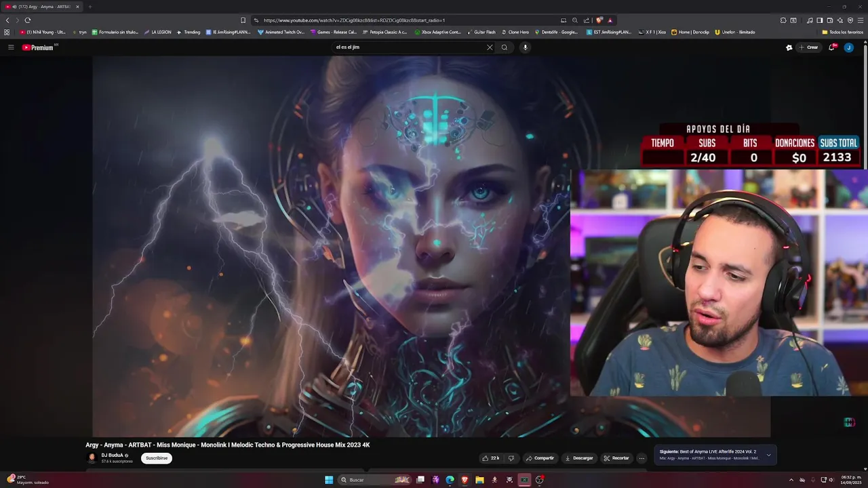Image resolution: width=868 pixels, height=488 pixels.
Task: Click the Suscribirse button
Action: pyautogui.click(x=157, y=458)
